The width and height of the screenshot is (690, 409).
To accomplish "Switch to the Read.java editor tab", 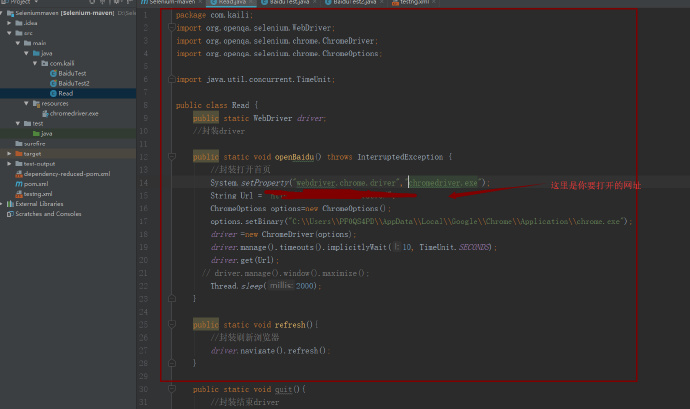I will click(x=231, y=2).
